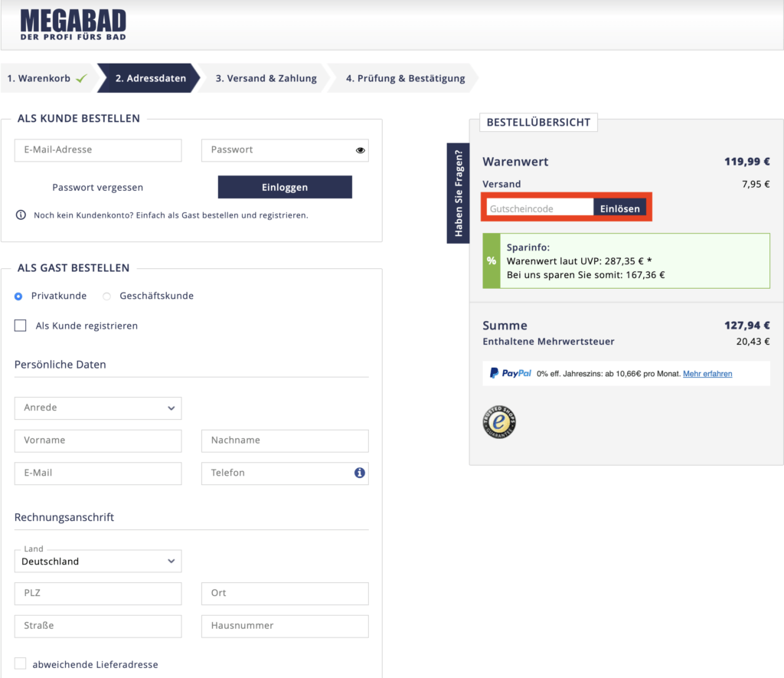Screen dimensions: 784x678
Task: Click the Trusted Shops guarantee badge
Action: 499,422
